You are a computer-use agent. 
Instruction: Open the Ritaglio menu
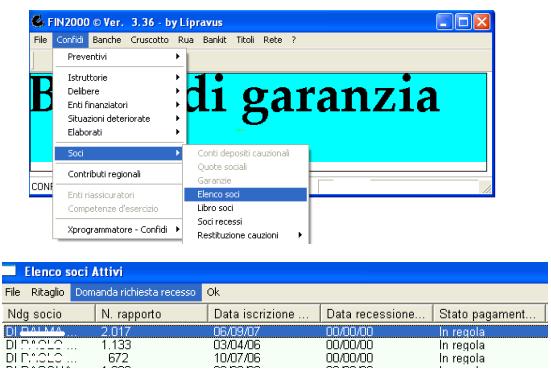(x=47, y=292)
